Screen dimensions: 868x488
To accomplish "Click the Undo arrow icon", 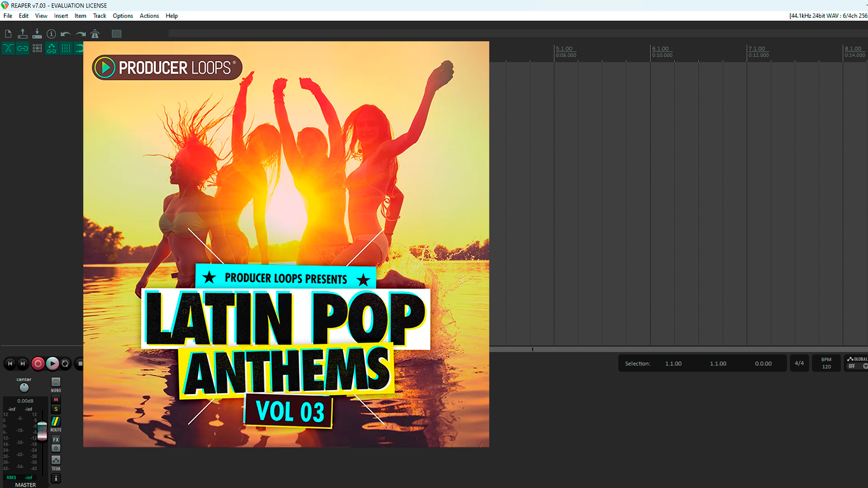I will pos(65,34).
